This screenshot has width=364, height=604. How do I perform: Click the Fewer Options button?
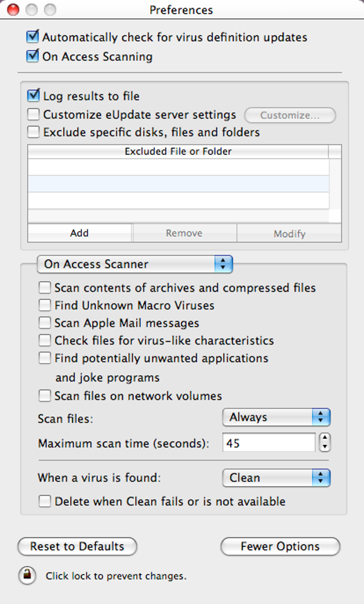point(280,546)
